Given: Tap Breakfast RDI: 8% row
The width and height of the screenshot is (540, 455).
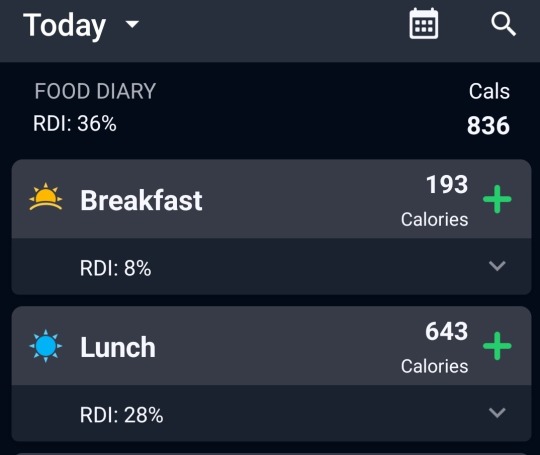Looking at the screenshot, I should (271, 267).
